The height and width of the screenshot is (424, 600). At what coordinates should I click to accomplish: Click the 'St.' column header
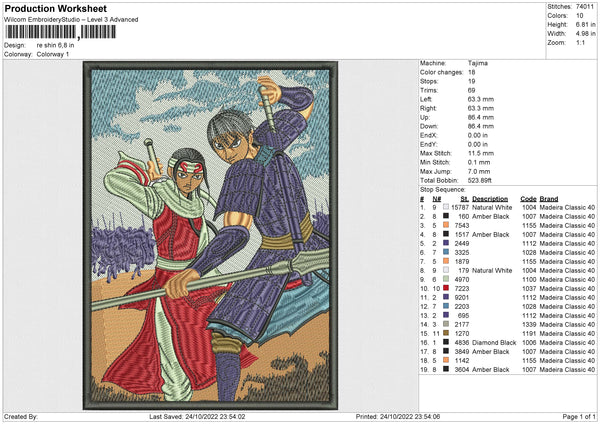(465, 199)
